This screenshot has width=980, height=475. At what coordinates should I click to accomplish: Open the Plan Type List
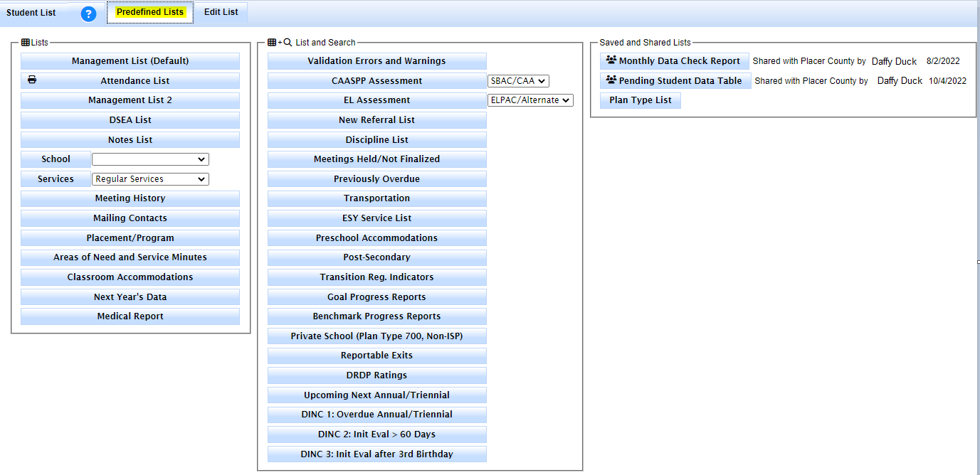click(x=640, y=100)
